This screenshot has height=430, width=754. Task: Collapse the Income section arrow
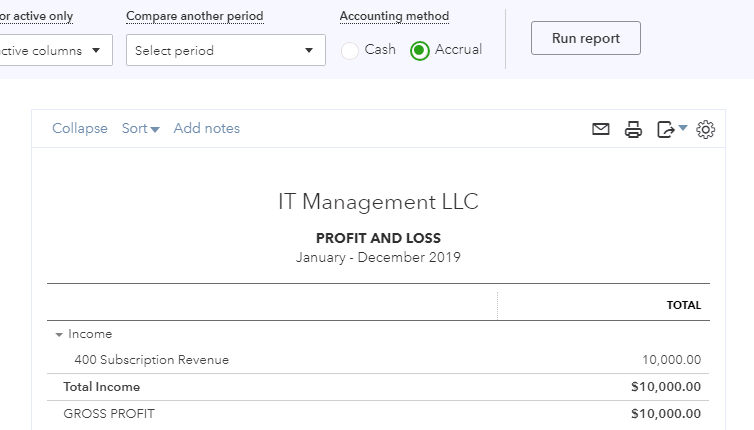(59, 335)
